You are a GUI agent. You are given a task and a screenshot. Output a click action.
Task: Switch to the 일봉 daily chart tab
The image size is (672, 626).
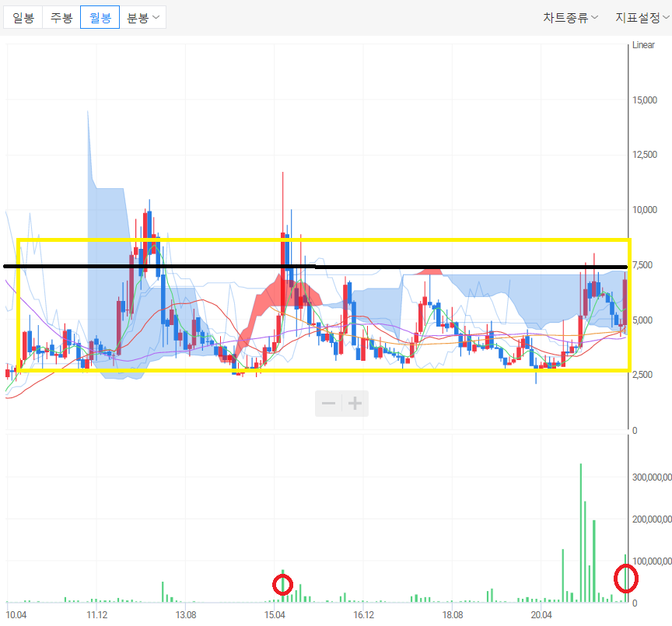pyautogui.click(x=23, y=18)
